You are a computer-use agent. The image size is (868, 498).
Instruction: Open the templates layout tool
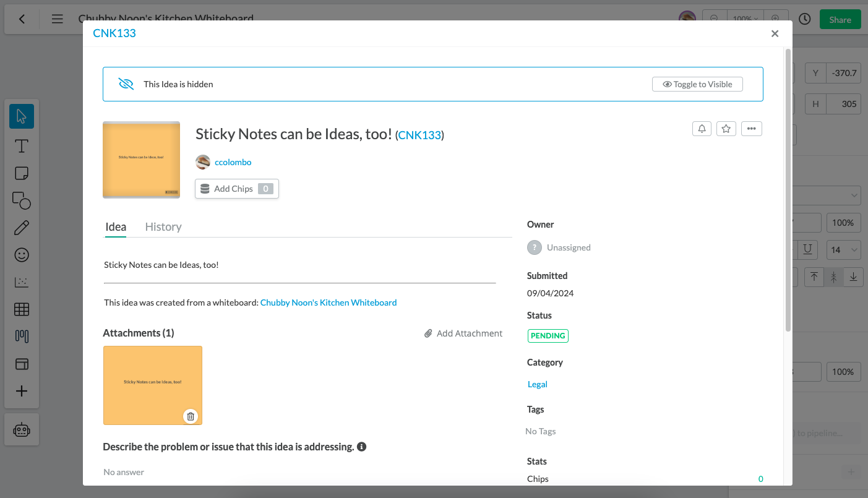point(22,364)
